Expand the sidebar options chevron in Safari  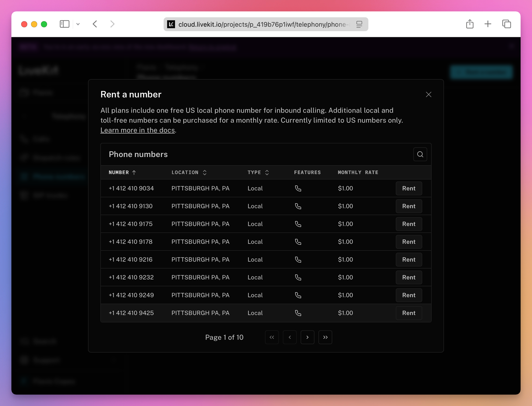point(78,24)
